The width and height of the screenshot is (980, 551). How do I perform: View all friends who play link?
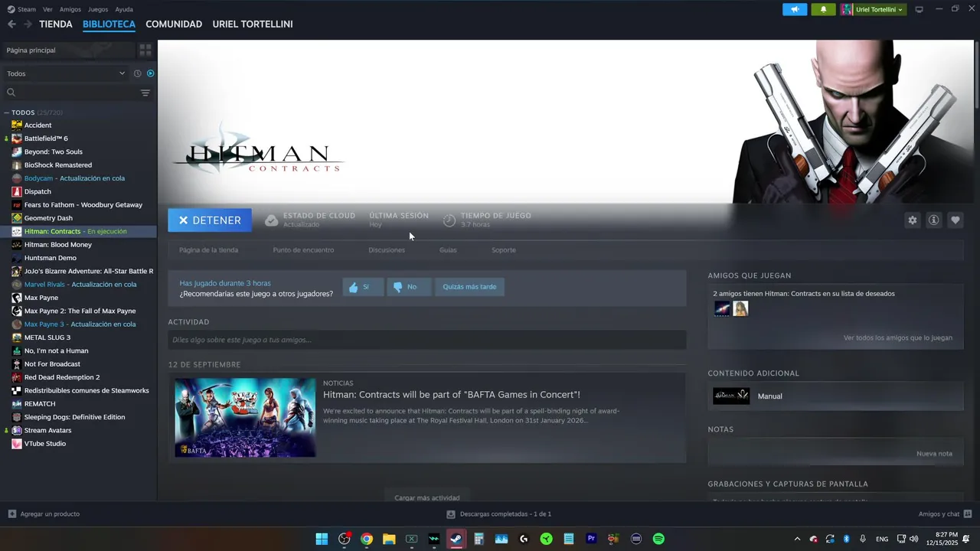(898, 337)
